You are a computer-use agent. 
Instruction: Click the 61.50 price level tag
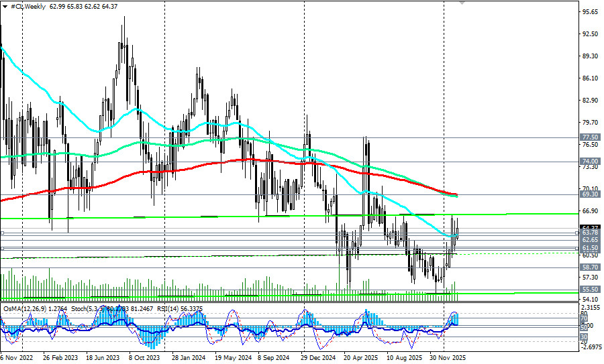click(590, 248)
